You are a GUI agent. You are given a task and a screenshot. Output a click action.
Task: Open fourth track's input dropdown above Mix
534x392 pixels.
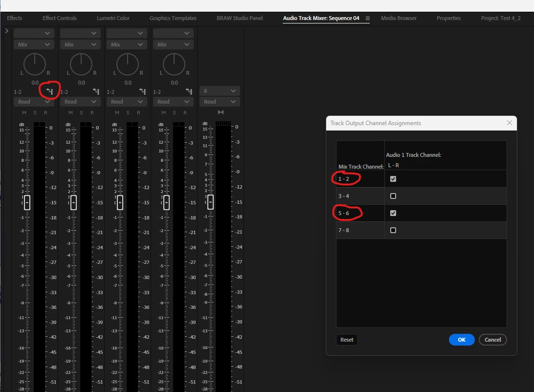pyautogui.click(x=173, y=33)
